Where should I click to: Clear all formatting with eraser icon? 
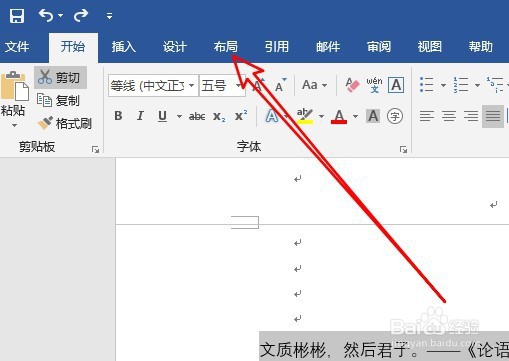(352, 85)
